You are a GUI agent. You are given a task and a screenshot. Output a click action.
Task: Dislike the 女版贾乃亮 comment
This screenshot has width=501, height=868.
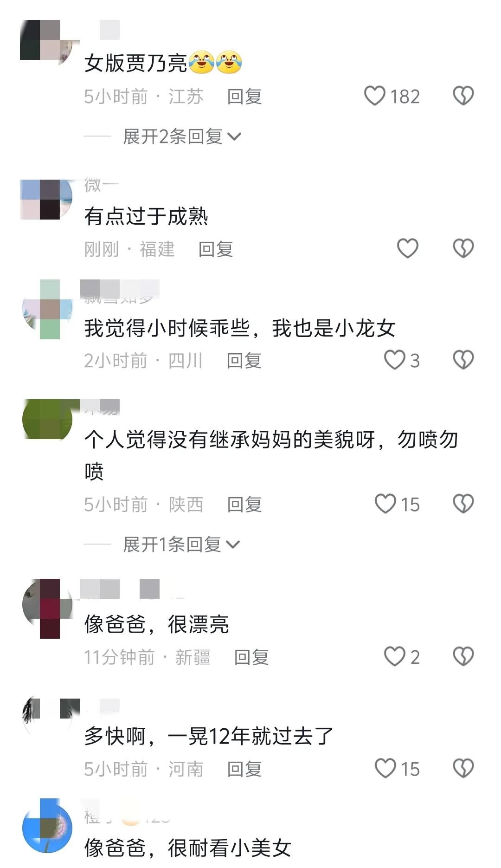[x=463, y=96]
